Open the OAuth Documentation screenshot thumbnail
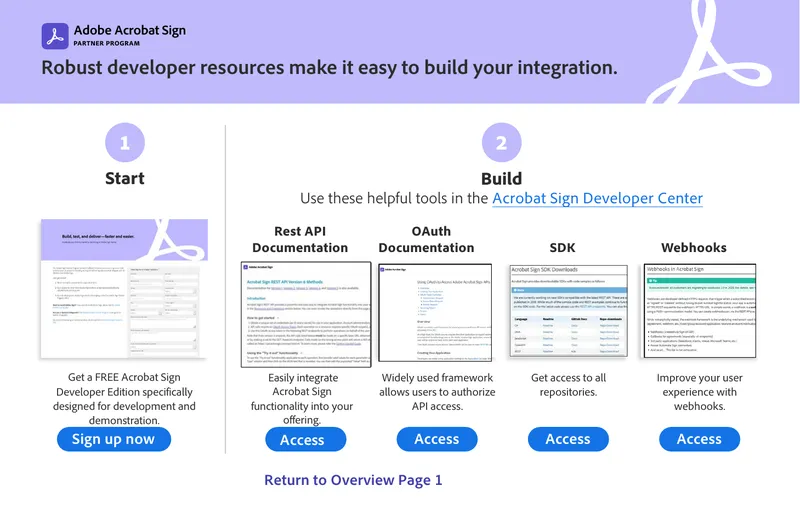800x514 pixels. 435,312
